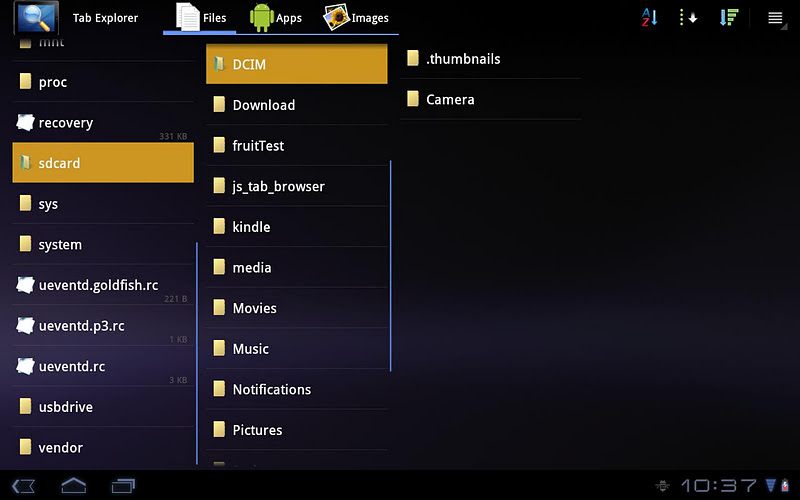This screenshot has height=500, width=800.
Task: Click the dotted list arrow icon
Action: tap(688, 17)
